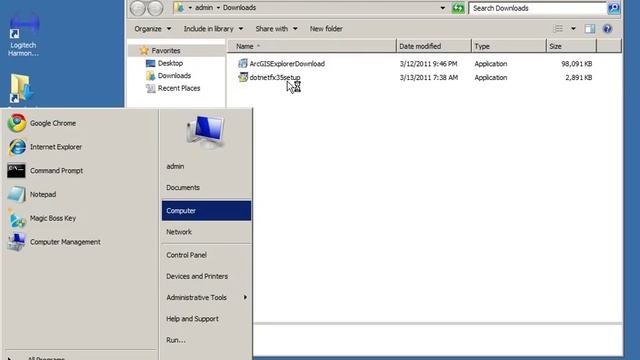The width and height of the screenshot is (640, 360).
Task: Click the 3/12/2011 9:46 PM date
Action: (x=428, y=64)
